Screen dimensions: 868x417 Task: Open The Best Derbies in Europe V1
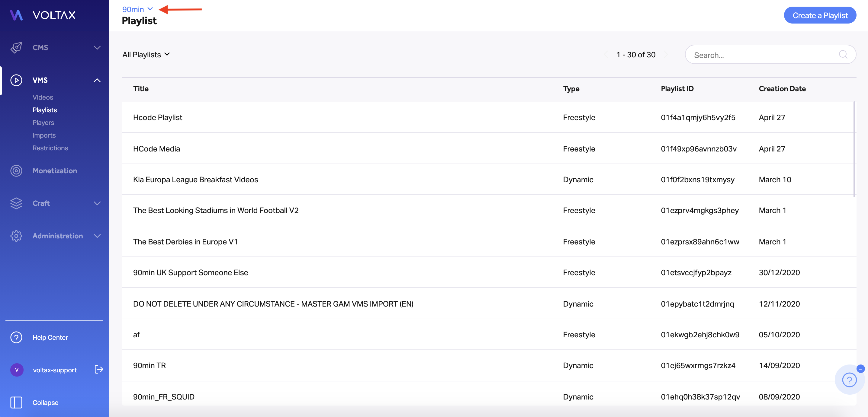click(489, 242)
